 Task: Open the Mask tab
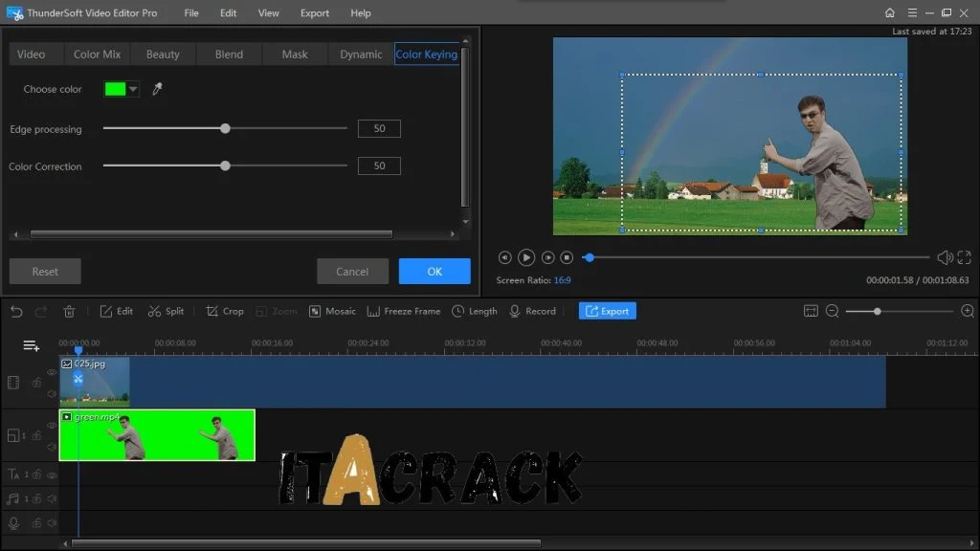(294, 54)
